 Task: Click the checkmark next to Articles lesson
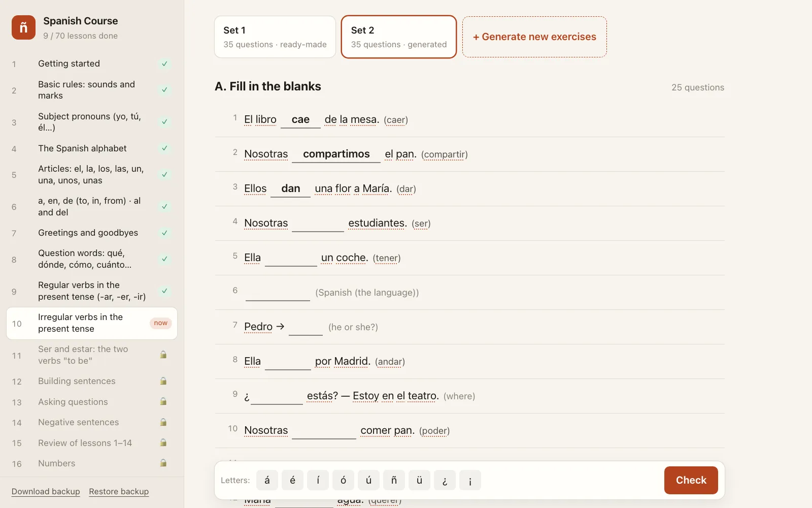point(164,174)
